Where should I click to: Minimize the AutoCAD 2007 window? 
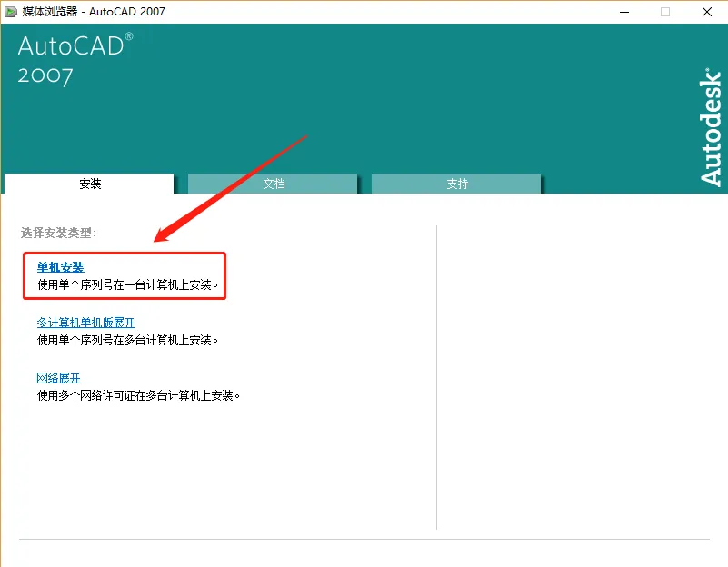coord(624,12)
